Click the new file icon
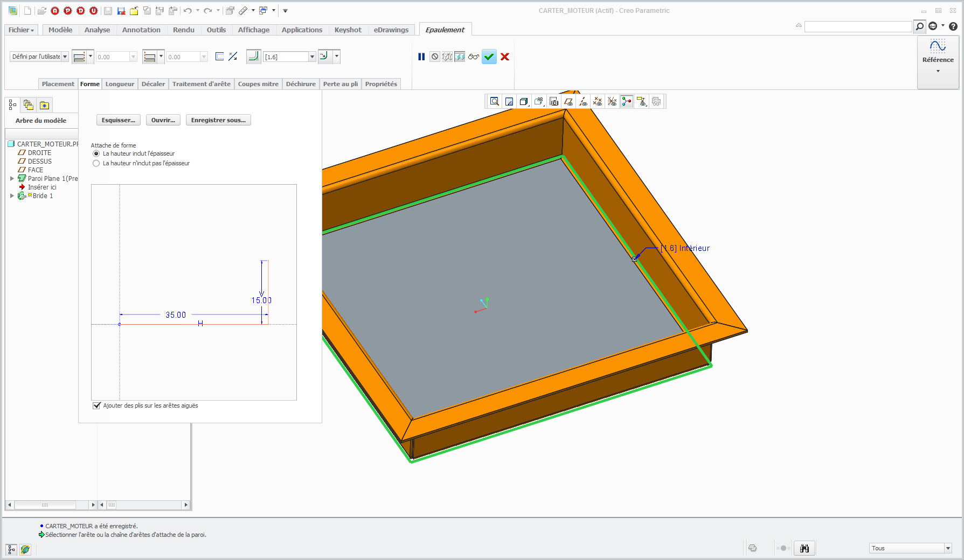 point(27,11)
